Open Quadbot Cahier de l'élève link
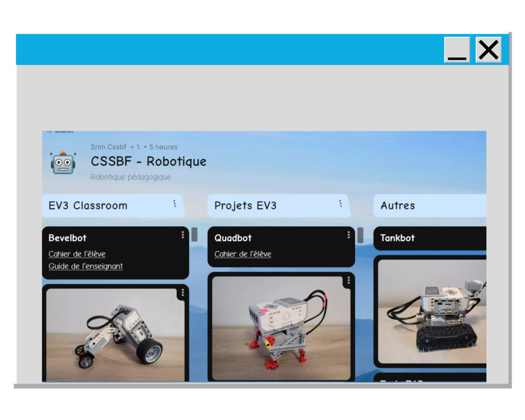 (x=243, y=254)
